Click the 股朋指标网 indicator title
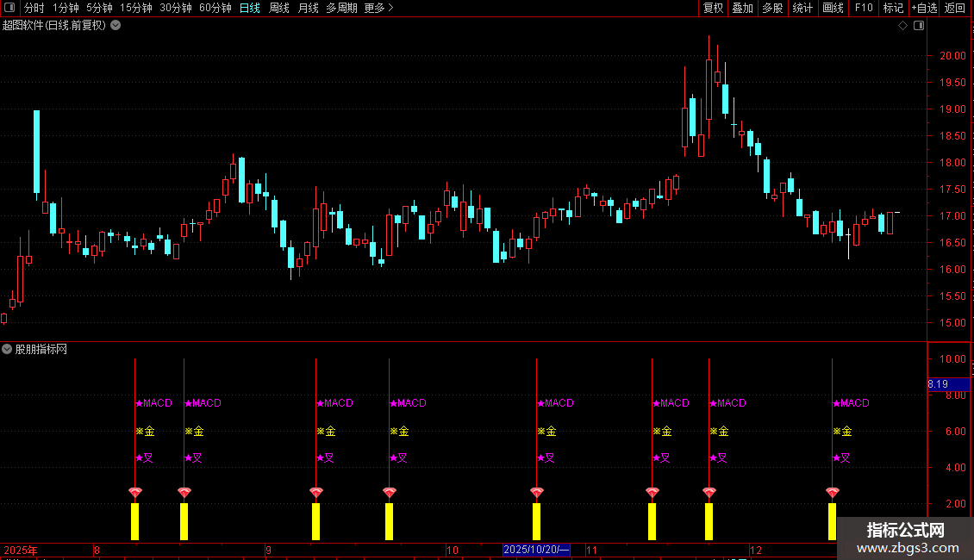The width and height of the screenshot is (974, 560). (x=41, y=350)
